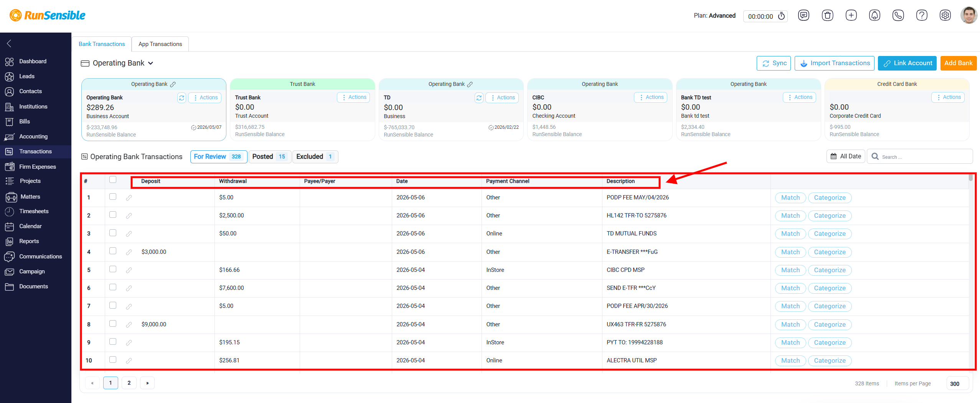Open Dashboard in the sidebar

pyautogui.click(x=33, y=61)
